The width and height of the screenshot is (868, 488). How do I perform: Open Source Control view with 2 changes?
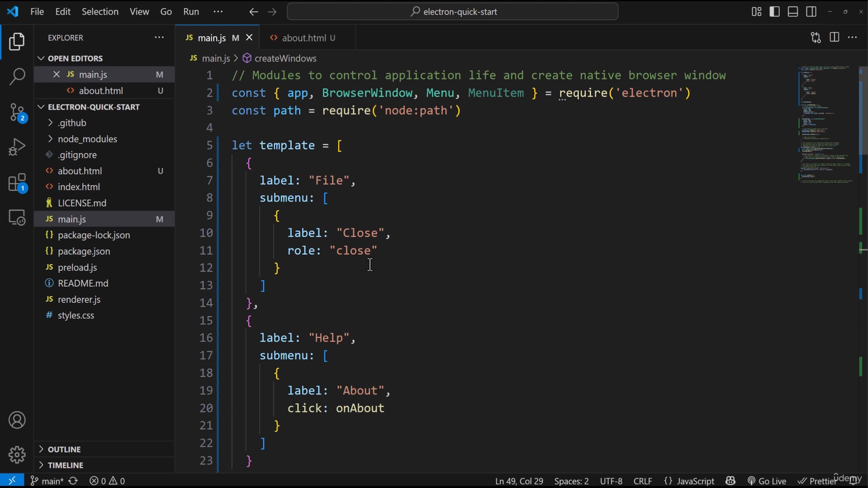coord(17,113)
